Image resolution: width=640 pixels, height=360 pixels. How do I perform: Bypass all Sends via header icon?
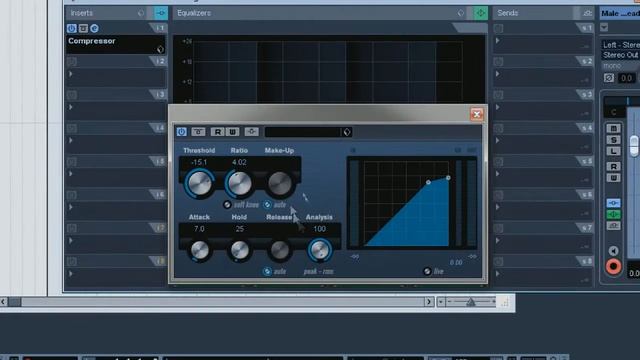coord(587,13)
